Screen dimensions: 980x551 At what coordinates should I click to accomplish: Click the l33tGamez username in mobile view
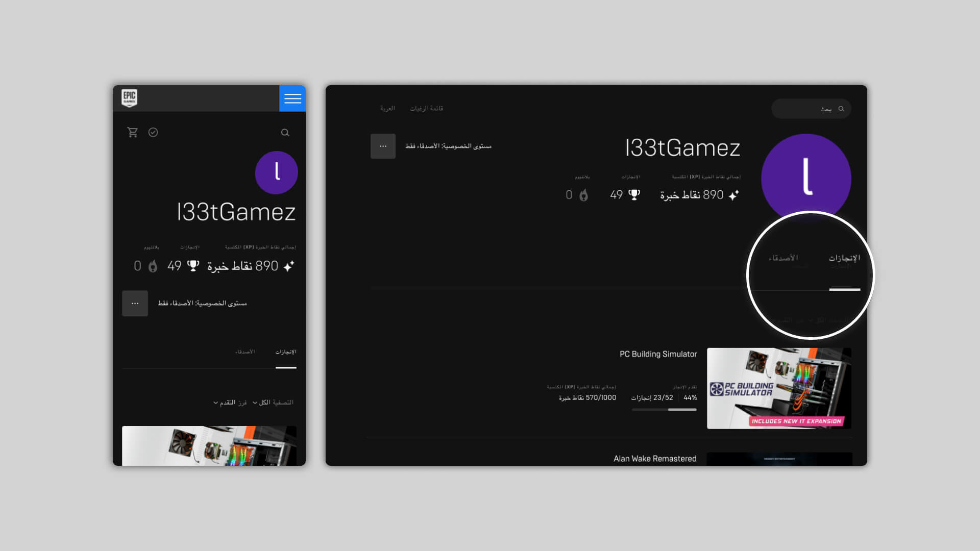click(236, 212)
